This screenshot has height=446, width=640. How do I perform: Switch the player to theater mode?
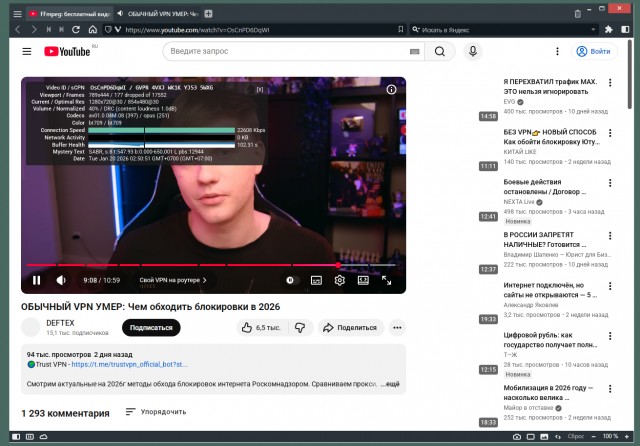(363, 280)
